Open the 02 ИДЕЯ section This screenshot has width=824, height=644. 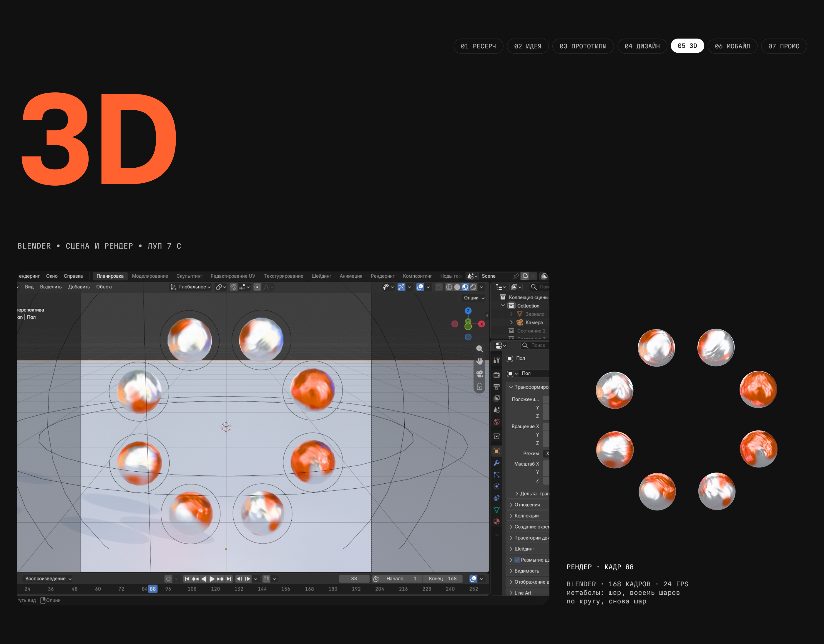coord(527,46)
